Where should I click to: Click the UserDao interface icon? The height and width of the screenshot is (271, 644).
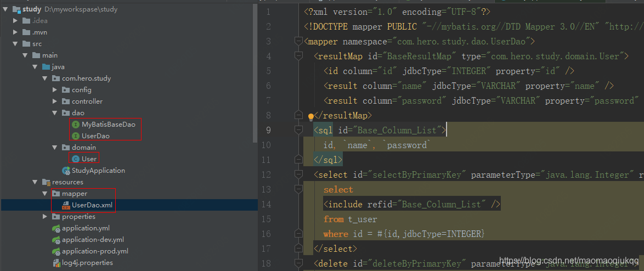tap(75, 135)
